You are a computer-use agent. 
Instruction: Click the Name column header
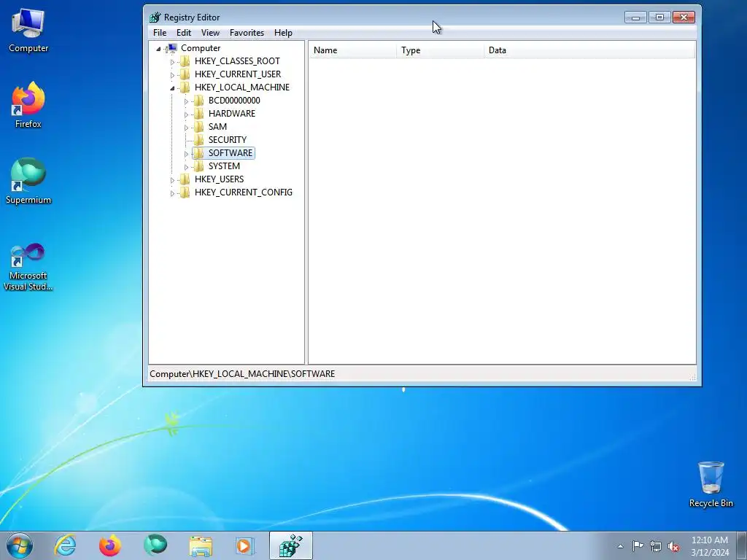point(352,50)
